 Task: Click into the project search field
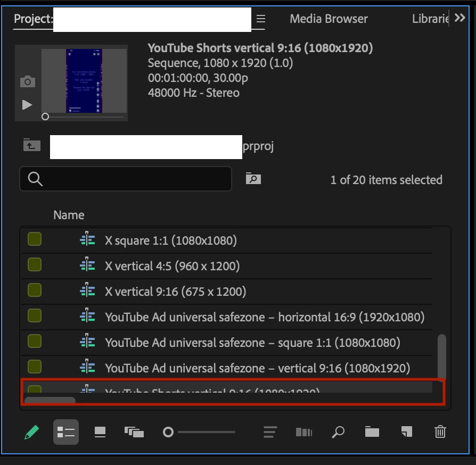click(x=126, y=179)
